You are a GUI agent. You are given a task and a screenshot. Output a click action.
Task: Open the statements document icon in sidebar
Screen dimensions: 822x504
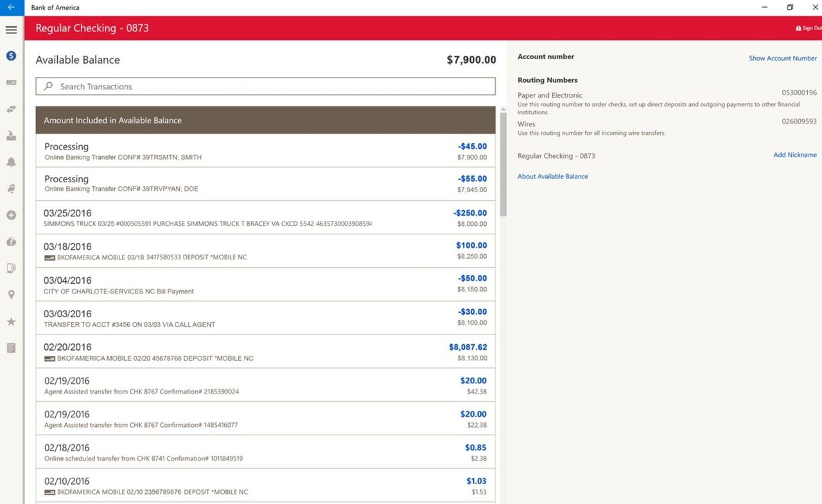(x=11, y=348)
